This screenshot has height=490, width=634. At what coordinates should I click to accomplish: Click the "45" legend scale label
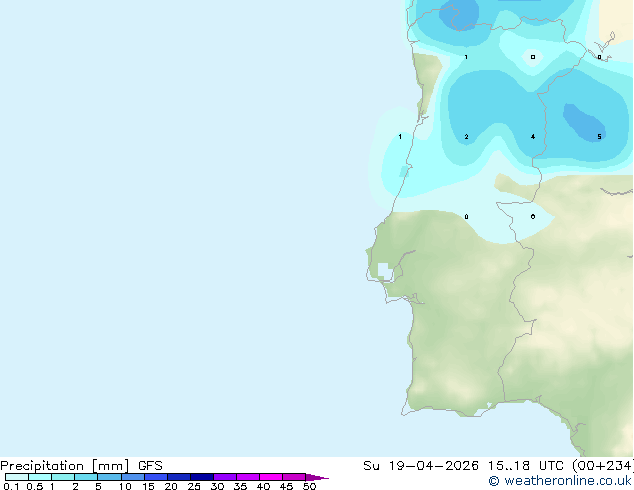[286, 486]
